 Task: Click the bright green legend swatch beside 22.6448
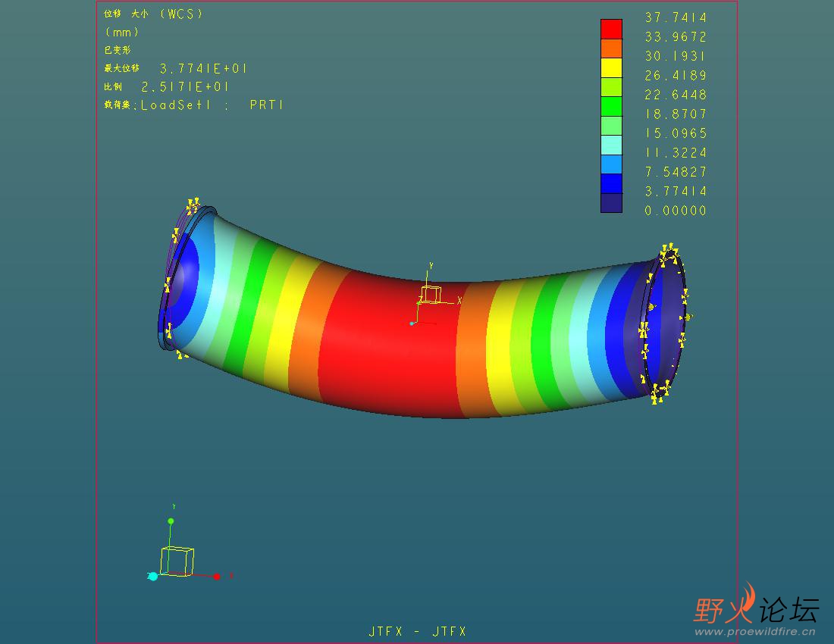click(611, 106)
